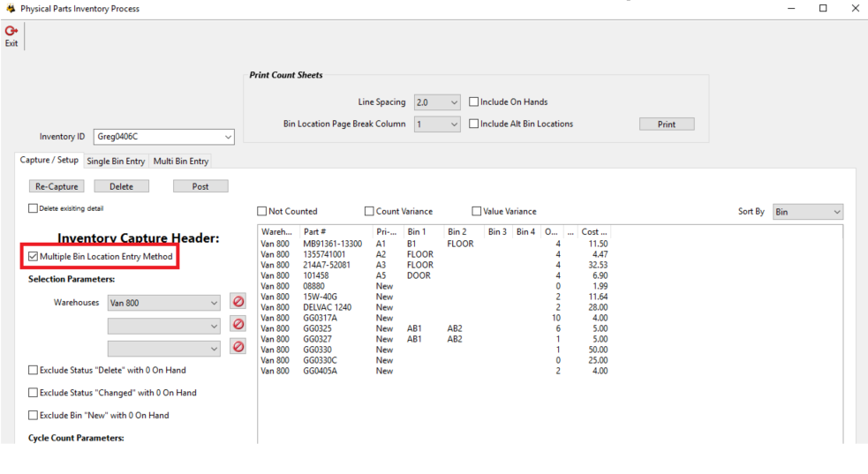Sort by the Wareh... column header
The width and height of the screenshot is (868, 474).
click(x=278, y=232)
